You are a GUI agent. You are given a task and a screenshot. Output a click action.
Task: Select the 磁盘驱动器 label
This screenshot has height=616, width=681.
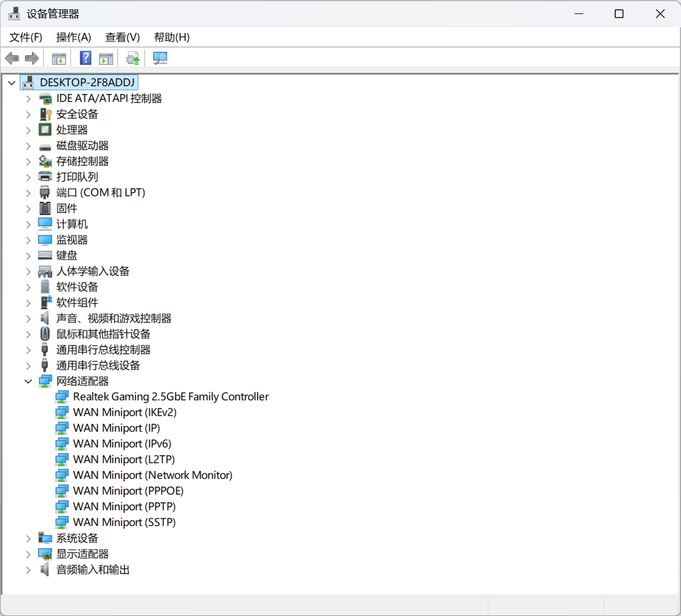click(82, 145)
